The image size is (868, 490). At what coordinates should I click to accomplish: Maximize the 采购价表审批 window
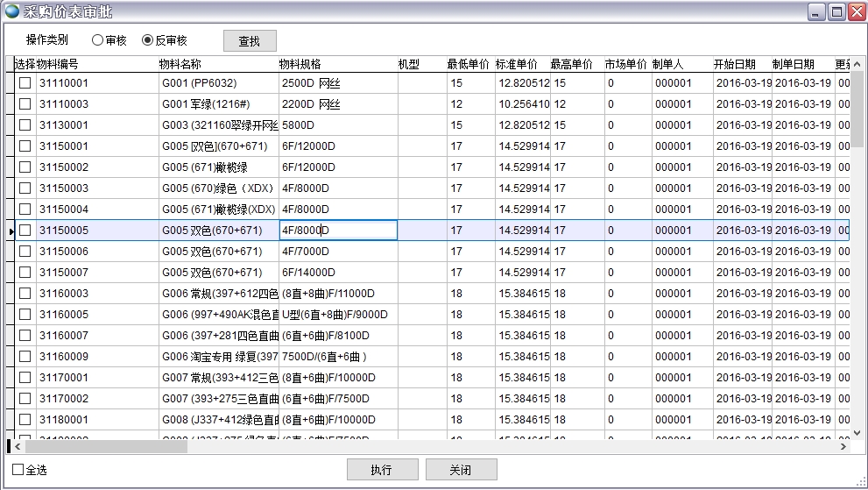click(836, 11)
